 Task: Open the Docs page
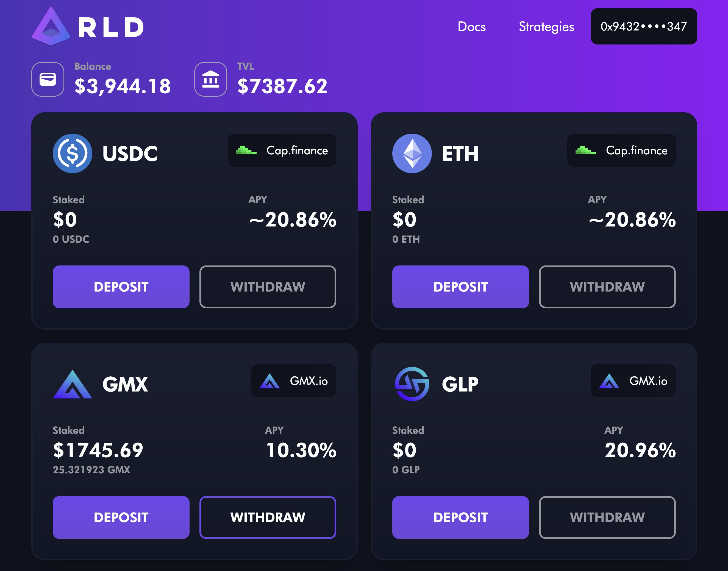point(471,27)
